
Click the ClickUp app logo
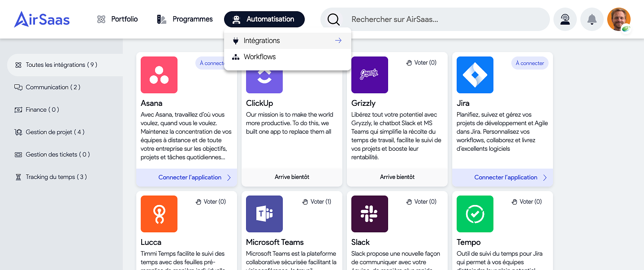(x=264, y=82)
